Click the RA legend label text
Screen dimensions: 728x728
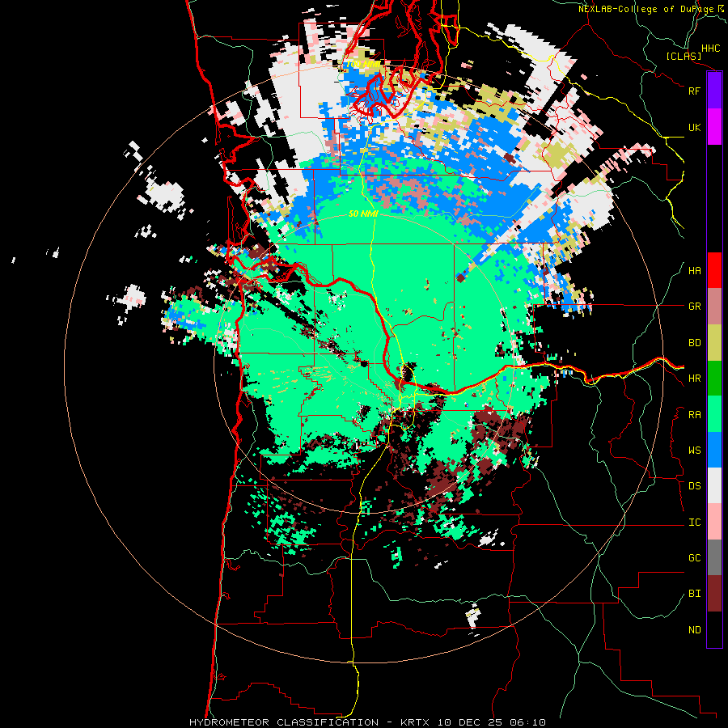click(695, 415)
